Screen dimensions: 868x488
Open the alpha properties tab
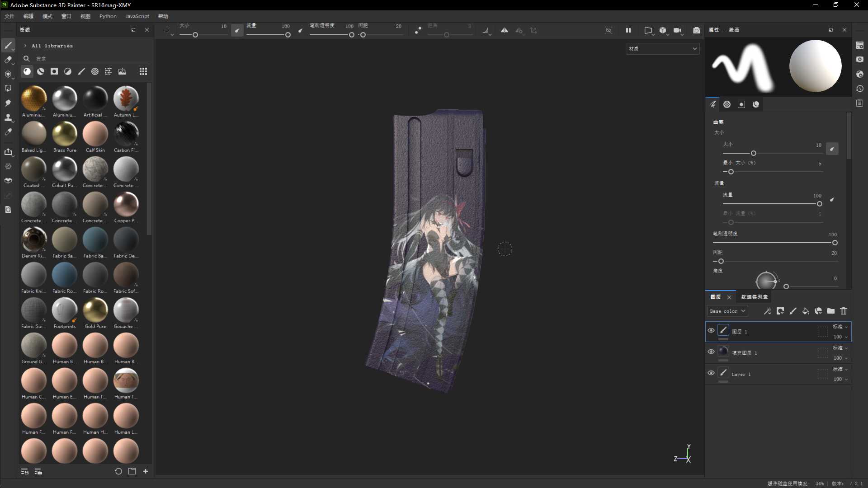pyautogui.click(x=727, y=104)
